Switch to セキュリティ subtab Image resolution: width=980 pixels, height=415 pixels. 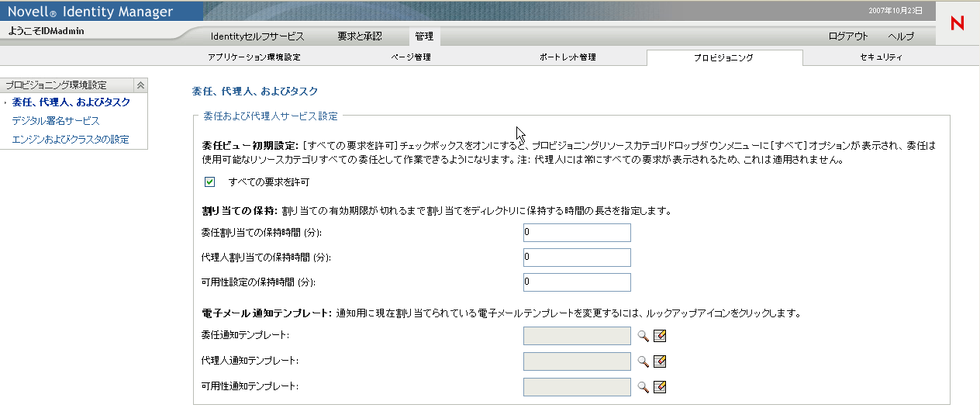pyautogui.click(x=881, y=57)
